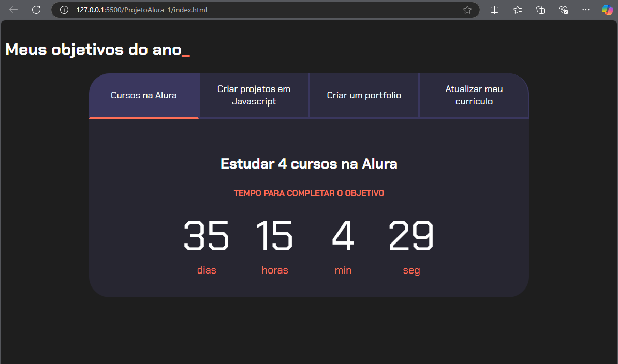
Task: Open Collections from the toolbar
Action: click(540, 9)
